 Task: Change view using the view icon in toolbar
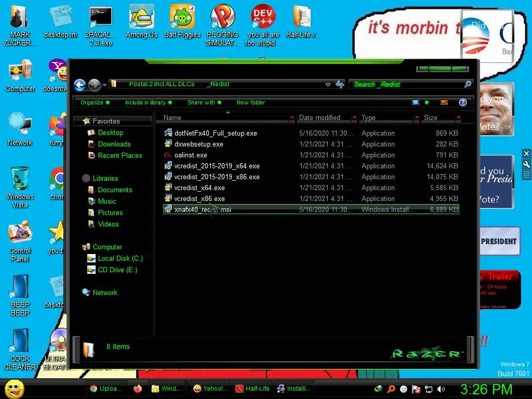(x=416, y=102)
